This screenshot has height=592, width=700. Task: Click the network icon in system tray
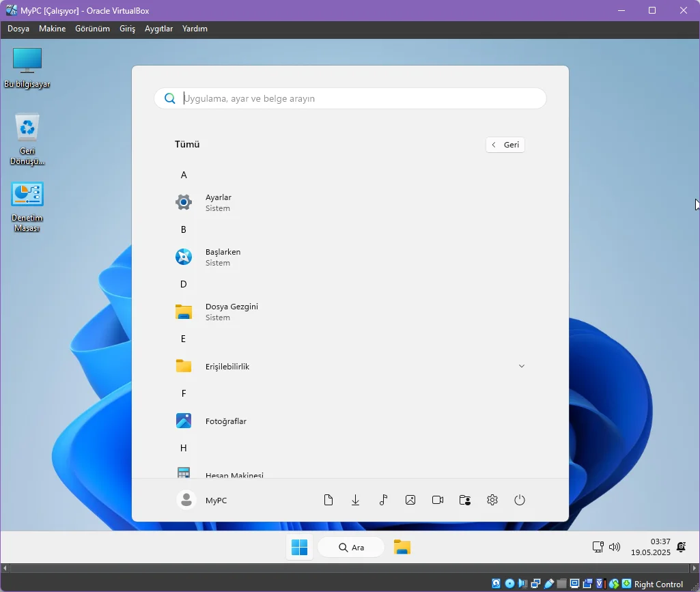(x=598, y=547)
